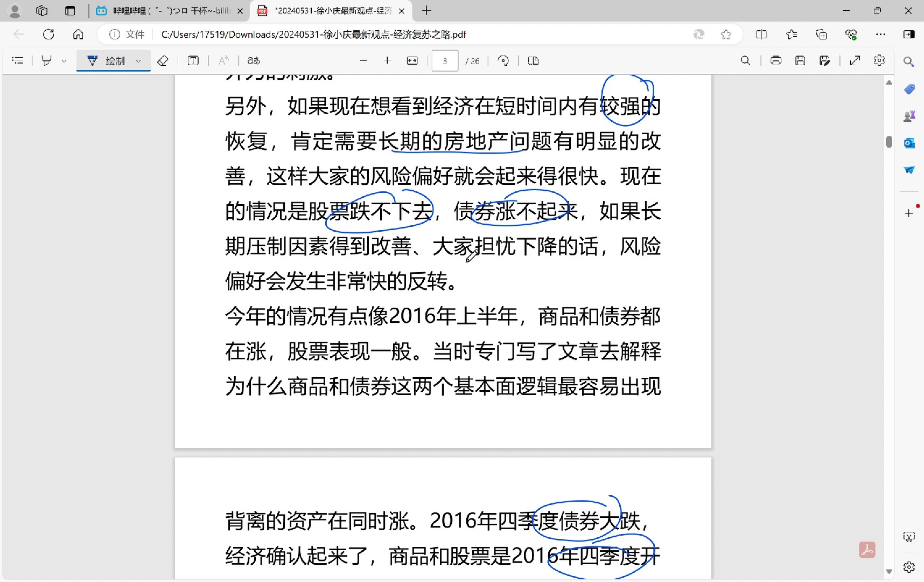Select the eraser tool

(163, 60)
